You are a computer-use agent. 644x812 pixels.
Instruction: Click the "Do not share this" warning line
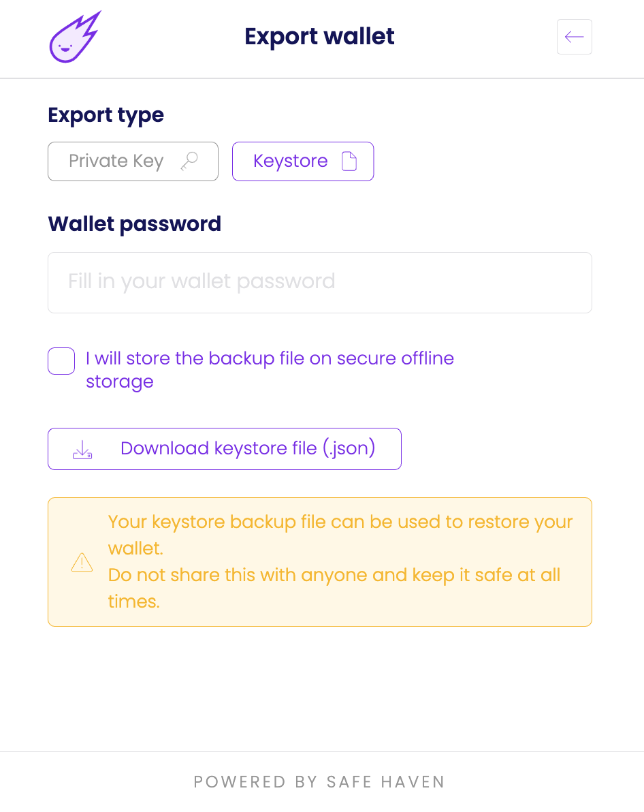click(334, 575)
